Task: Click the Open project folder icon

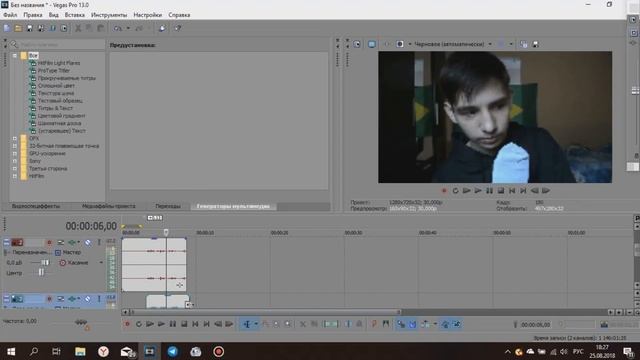Action: pyautogui.click(x=18, y=28)
